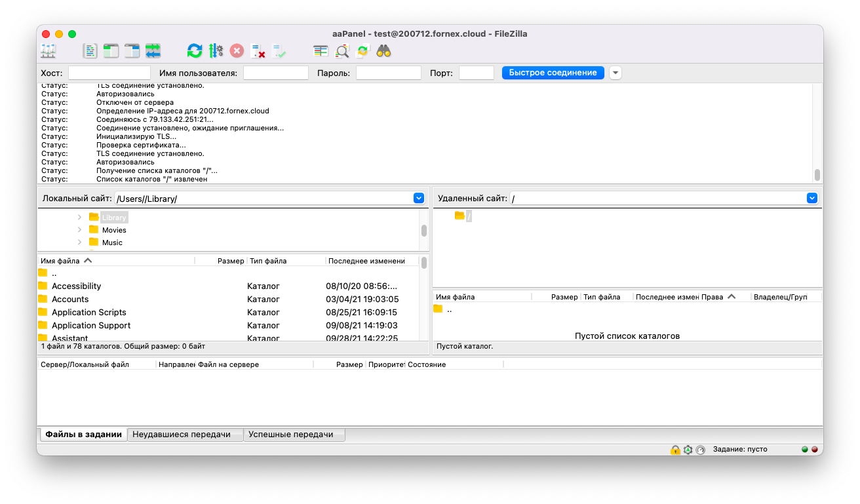Toggle processing of the transfer queue
The height and width of the screenshot is (504, 860).
click(x=216, y=50)
